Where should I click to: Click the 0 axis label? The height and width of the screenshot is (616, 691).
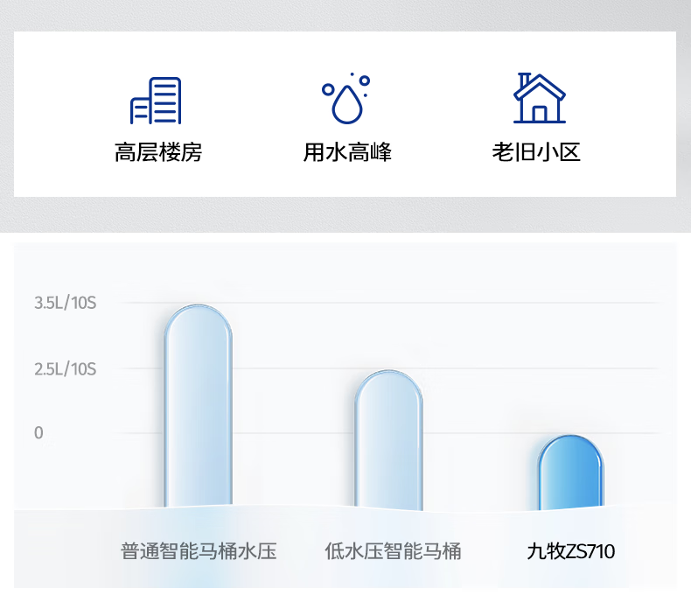tap(38, 433)
